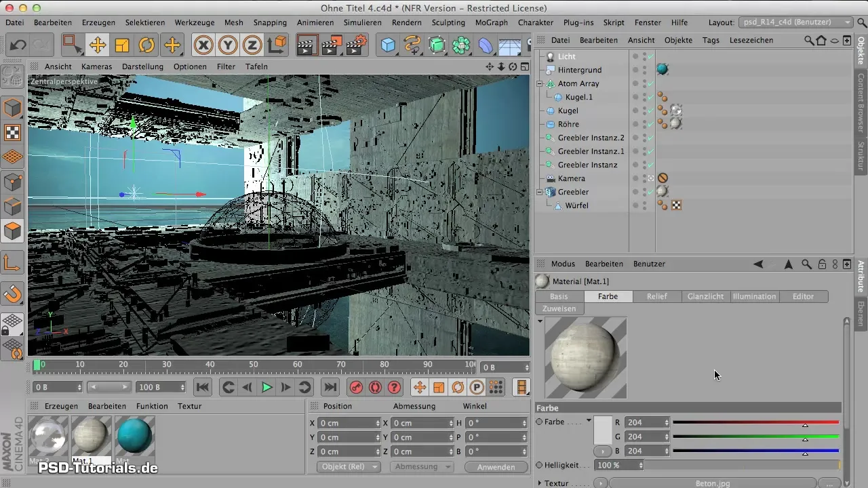Screen dimensions: 868x488
Task: Click the Anwenden button
Action: coord(496,467)
